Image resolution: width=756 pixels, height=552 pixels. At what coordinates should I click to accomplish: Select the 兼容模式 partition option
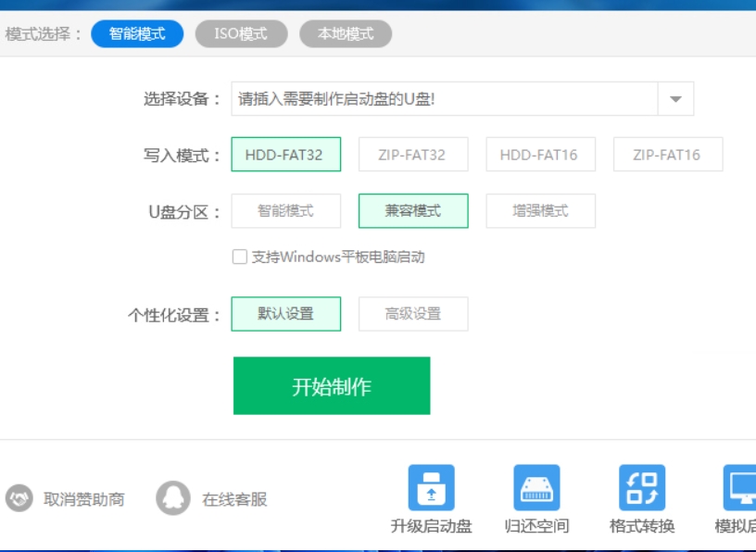(x=413, y=211)
